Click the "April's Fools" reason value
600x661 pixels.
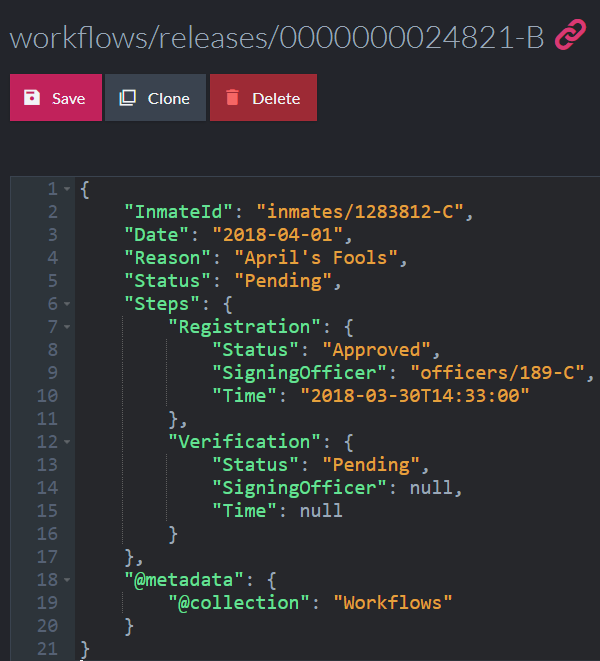click(x=316, y=258)
